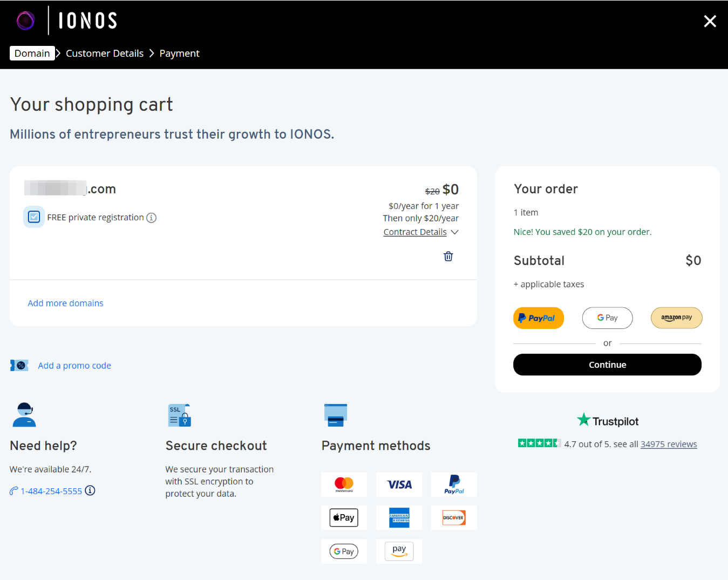Image resolution: width=728 pixels, height=580 pixels.
Task: Click the IONOS logo in header
Action: point(67,21)
